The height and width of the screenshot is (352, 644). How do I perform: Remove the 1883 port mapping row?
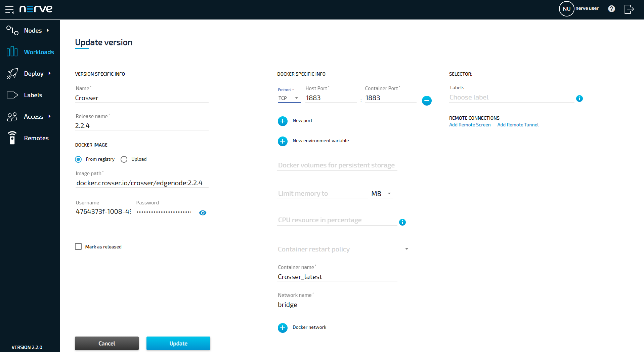427,101
